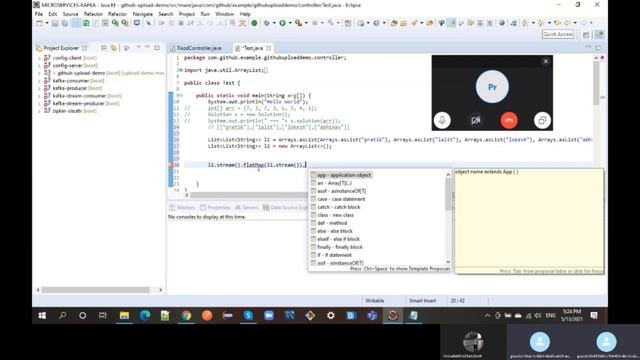Screen dimensions: 640x360
Task: Open the Windows Start menu
Action: 42,316
